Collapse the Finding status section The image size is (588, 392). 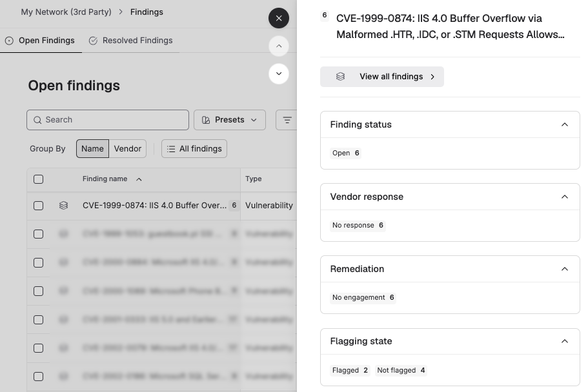click(565, 124)
